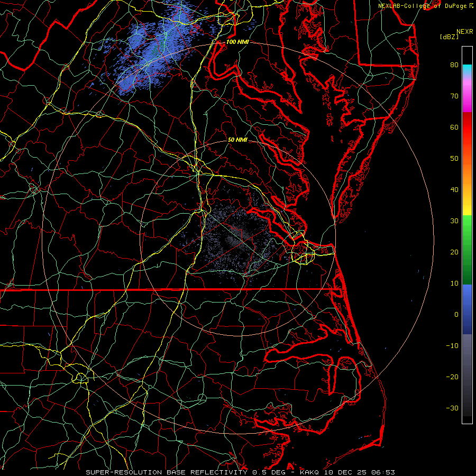The height and width of the screenshot is (476, 476).
Task: Click the 40 dBZ scale value
Action: (454, 190)
